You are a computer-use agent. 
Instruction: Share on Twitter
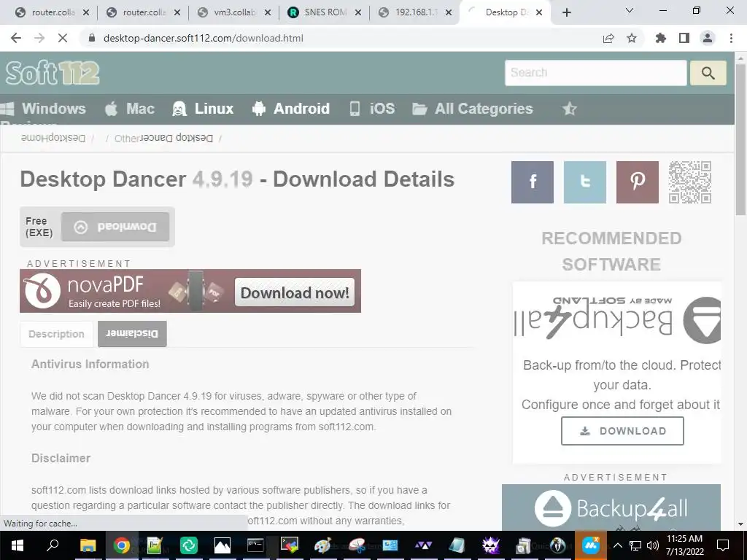click(584, 182)
